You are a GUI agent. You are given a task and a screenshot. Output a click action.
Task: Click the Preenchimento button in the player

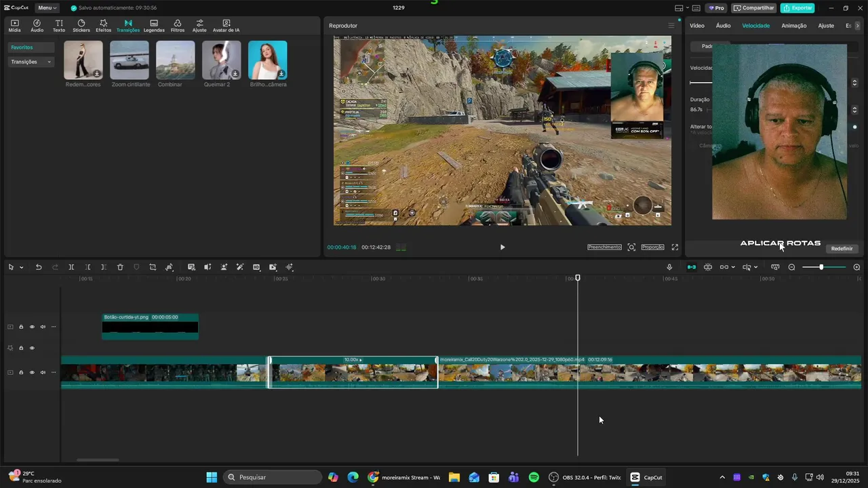[604, 247]
